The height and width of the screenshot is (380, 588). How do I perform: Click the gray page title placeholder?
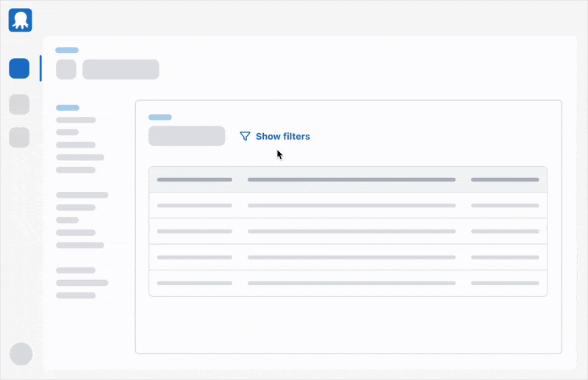tap(121, 70)
